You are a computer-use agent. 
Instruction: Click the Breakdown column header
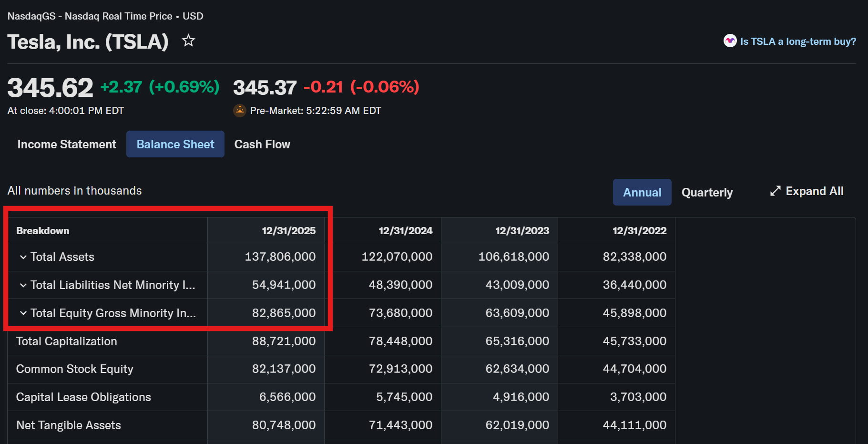(x=43, y=231)
